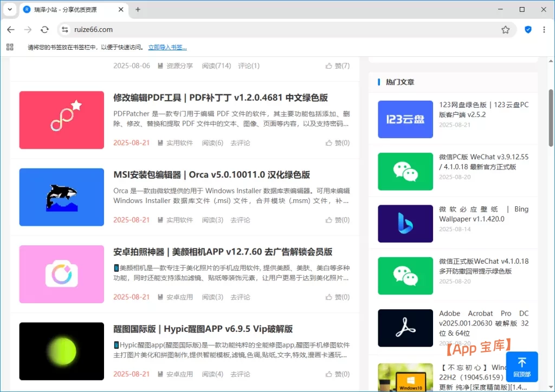Click the page refresh icon

(x=44, y=30)
